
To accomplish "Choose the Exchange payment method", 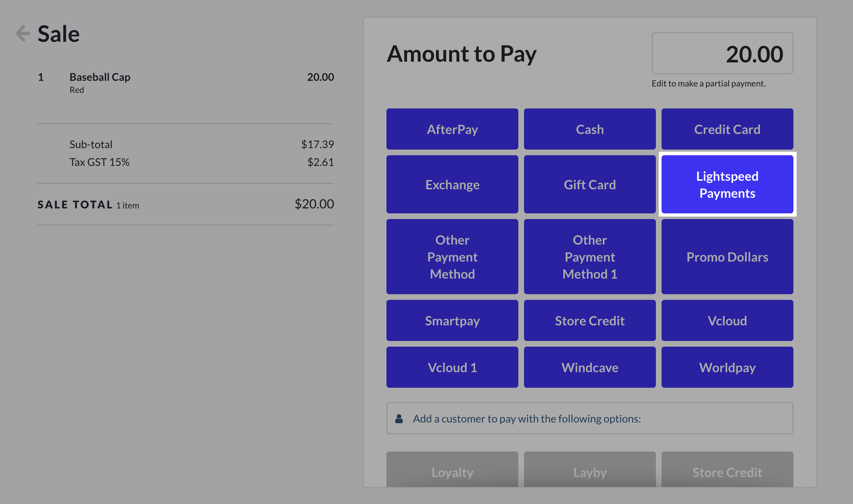I will 452,184.
